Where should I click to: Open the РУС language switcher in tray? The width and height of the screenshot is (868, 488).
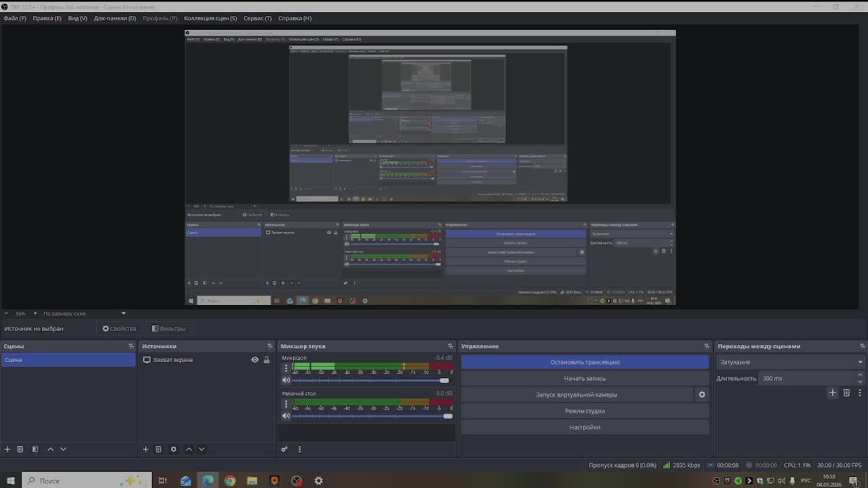pos(806,481)
